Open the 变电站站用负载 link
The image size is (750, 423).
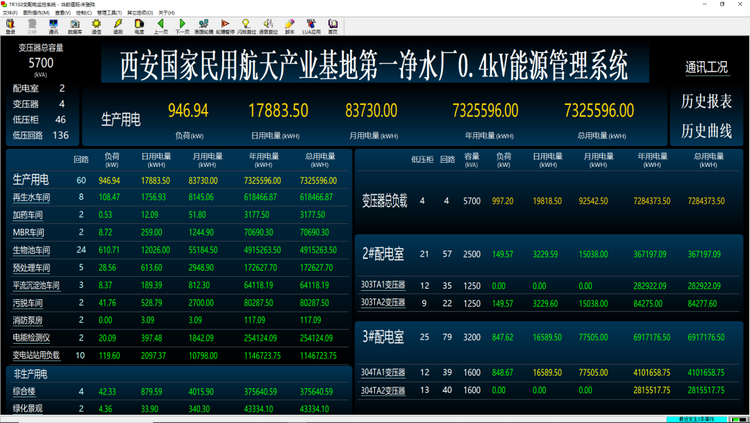click(36, 356)
